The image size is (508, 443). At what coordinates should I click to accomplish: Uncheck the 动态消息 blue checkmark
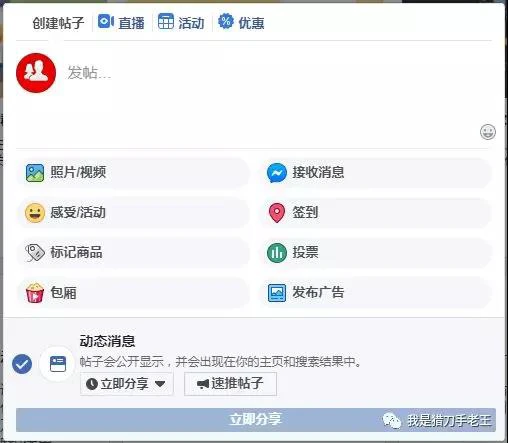coord(22,364)
